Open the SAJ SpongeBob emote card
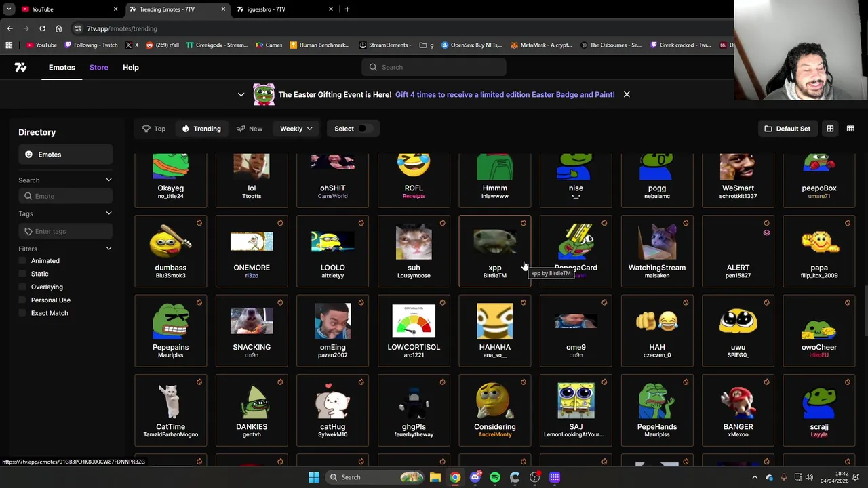This screenshot has width=868, height=488. click(x=576, y=410)
